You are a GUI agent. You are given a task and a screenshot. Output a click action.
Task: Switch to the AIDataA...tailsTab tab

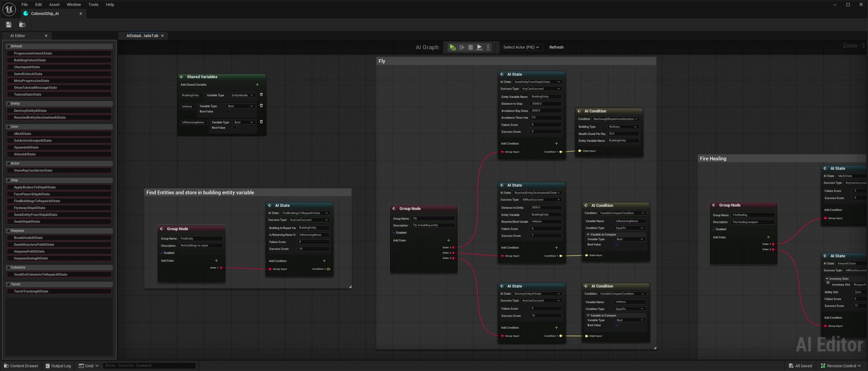(142, 36)
